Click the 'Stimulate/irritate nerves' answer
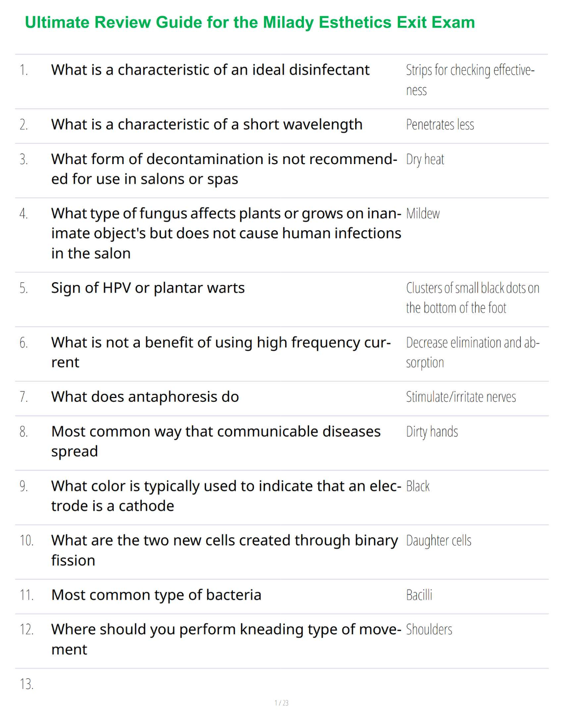563x728 pixels. (461, 397)
